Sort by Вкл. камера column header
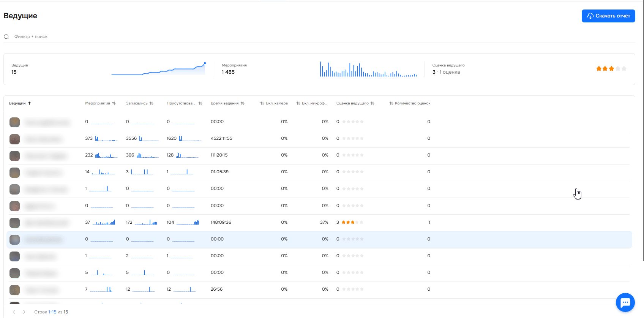The image size is (644, 318). (274, 103)
